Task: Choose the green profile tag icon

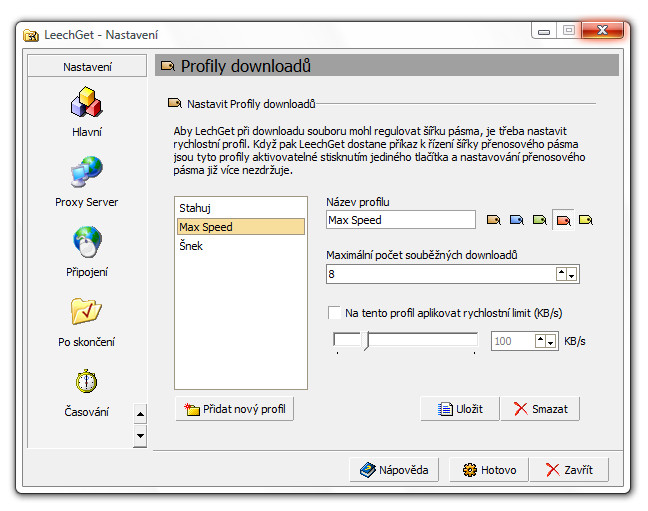Action: [540, 220]
